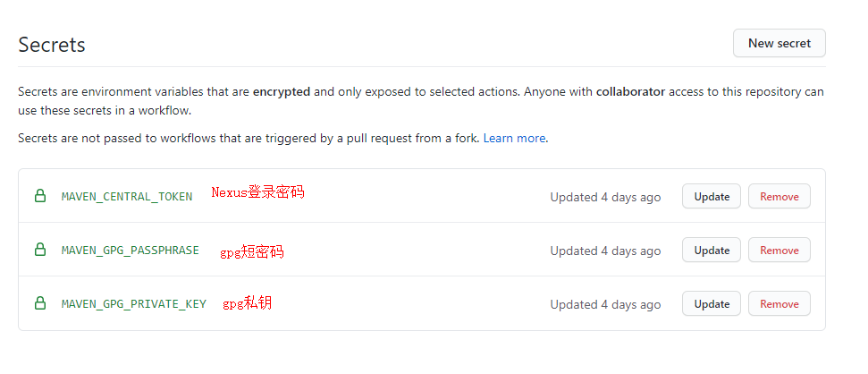Select the MAVEN_GPG_PRIVATE_KEY secret name
The width and height of the screenshot is (868, 374).
point(134,304)
